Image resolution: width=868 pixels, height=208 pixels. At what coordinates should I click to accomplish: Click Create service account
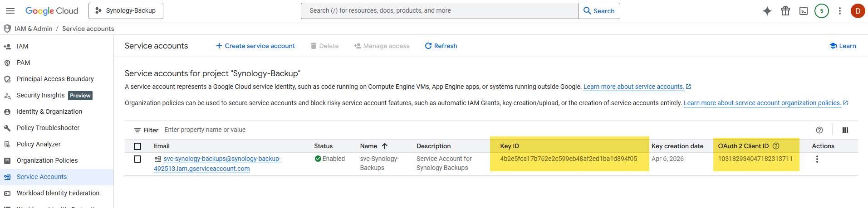click(255, 46)
